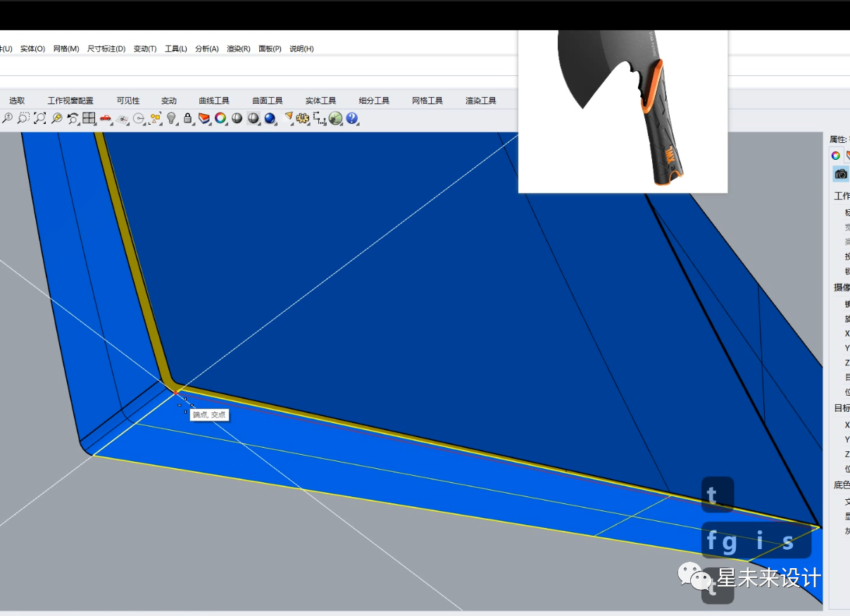The image size is (850, 616).
Task: Click the lightbulb hide objects icon
Action: pyautogui.click(x=171, y=118)
